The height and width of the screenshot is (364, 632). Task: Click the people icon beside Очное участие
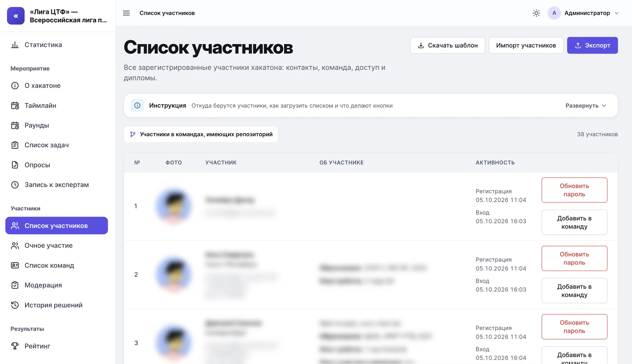[x=15, y=246]
